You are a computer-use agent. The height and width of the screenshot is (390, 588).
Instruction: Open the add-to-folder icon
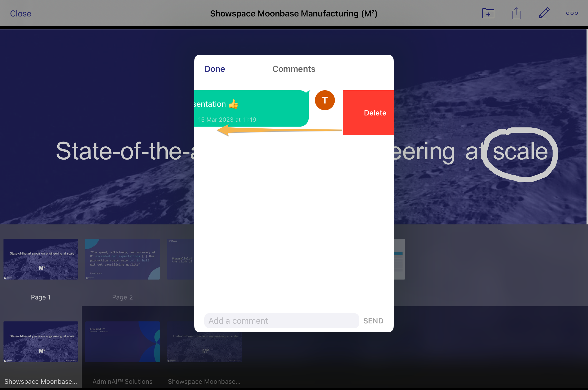488,13
